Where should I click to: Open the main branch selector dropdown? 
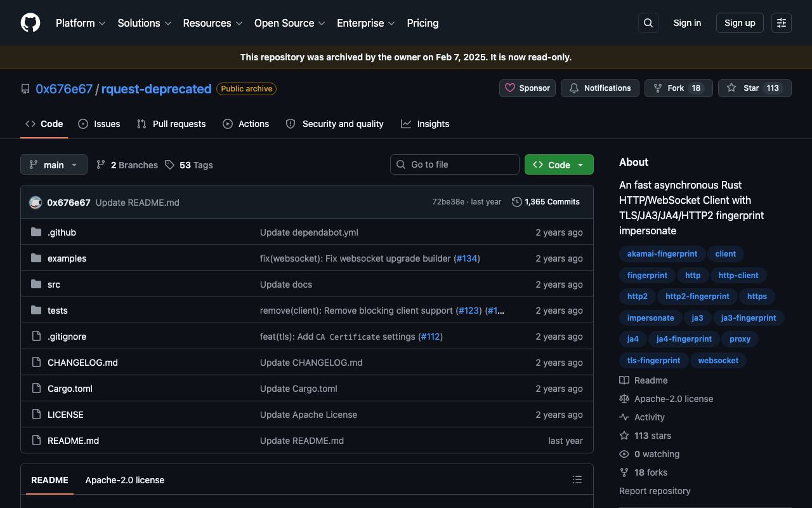coord(54,165)
